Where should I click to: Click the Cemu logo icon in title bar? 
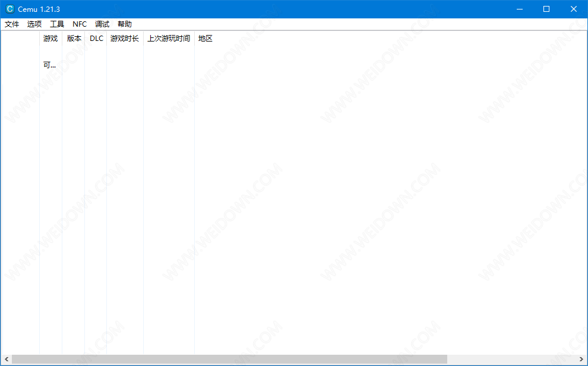(10, 9)
